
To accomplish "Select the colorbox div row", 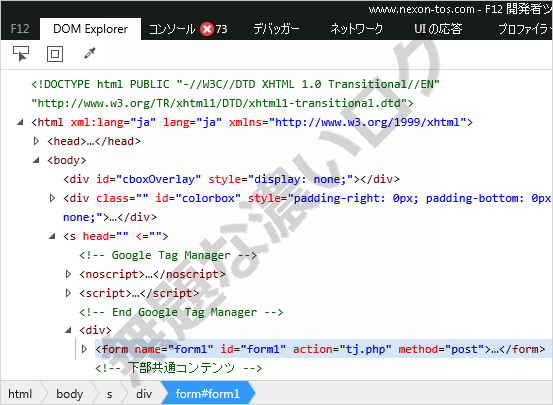I will coord(307,207).
